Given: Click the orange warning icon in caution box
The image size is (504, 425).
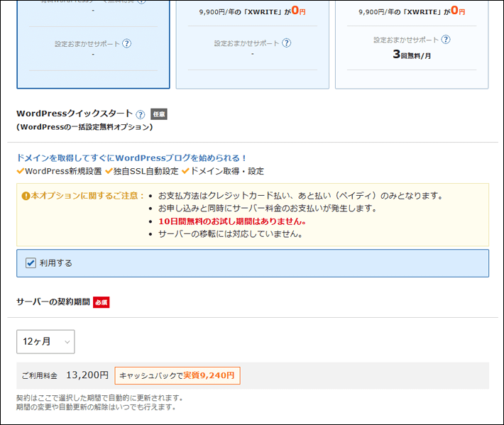Looking at the screenshot, I should [26, 196].
